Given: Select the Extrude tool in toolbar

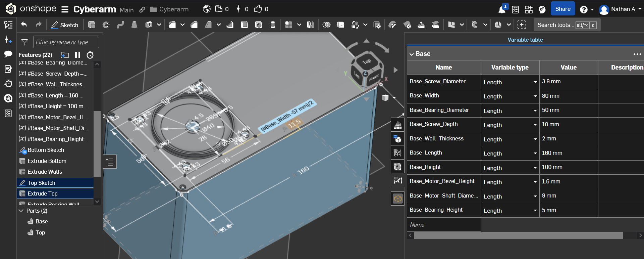Looking at the screenshot, I should [x=92, y=25].
